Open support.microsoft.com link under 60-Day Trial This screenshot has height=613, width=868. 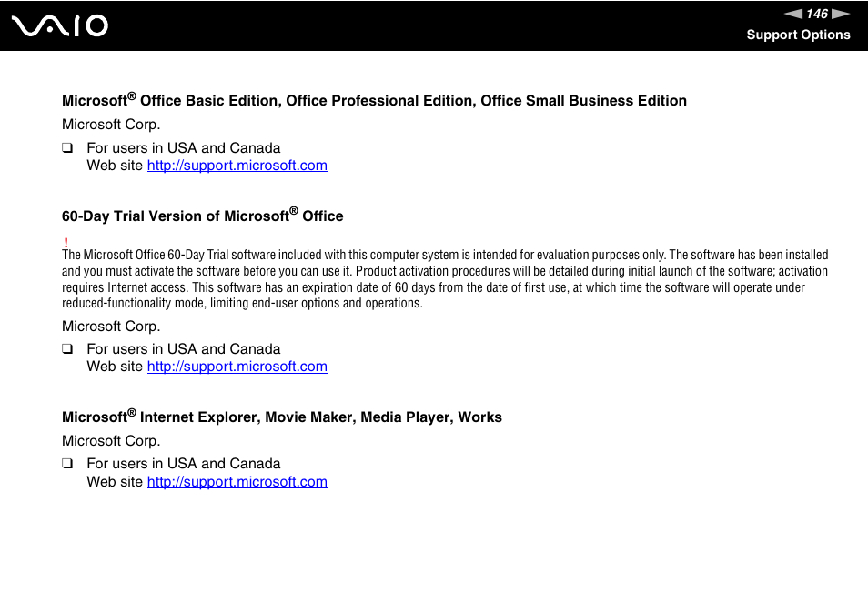coord(237,367)
